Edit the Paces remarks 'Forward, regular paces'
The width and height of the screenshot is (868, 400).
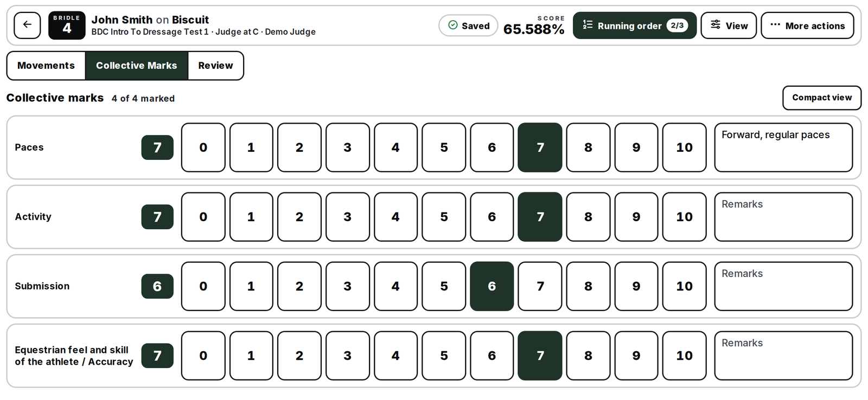[783, 147]
